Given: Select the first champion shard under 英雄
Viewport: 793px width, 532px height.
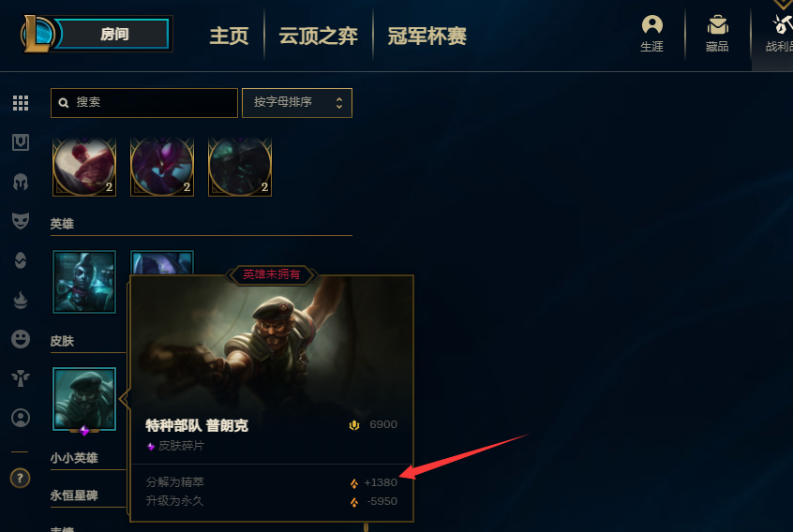Looking at the screenshot, I should [x=84, y=282].
